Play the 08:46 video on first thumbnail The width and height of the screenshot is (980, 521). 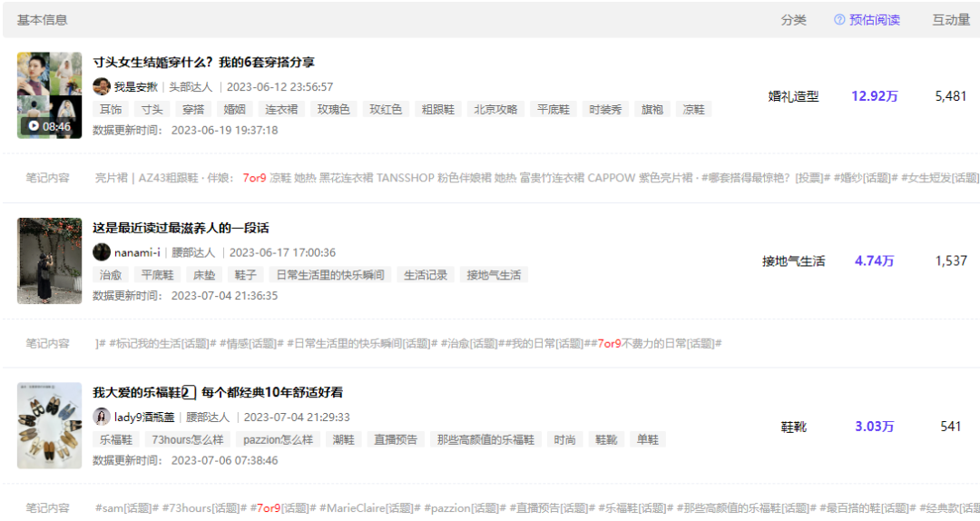click(34, 126)
